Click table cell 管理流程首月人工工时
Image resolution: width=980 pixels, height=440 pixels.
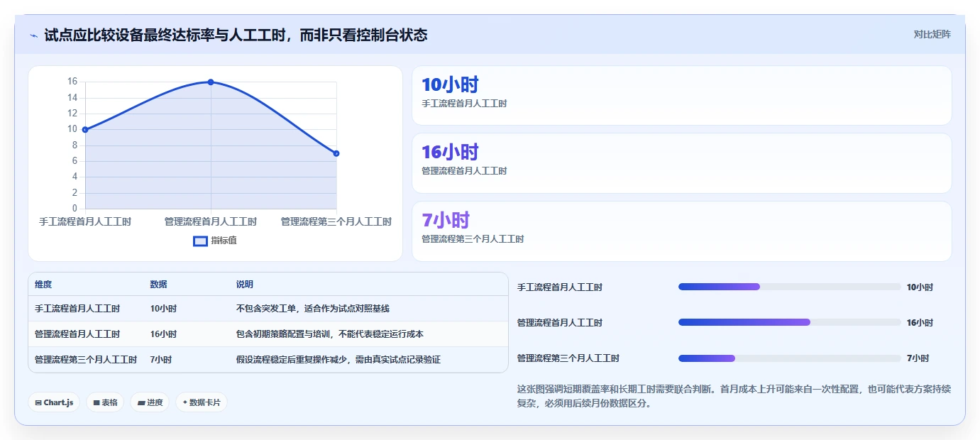tap(77, 334)
